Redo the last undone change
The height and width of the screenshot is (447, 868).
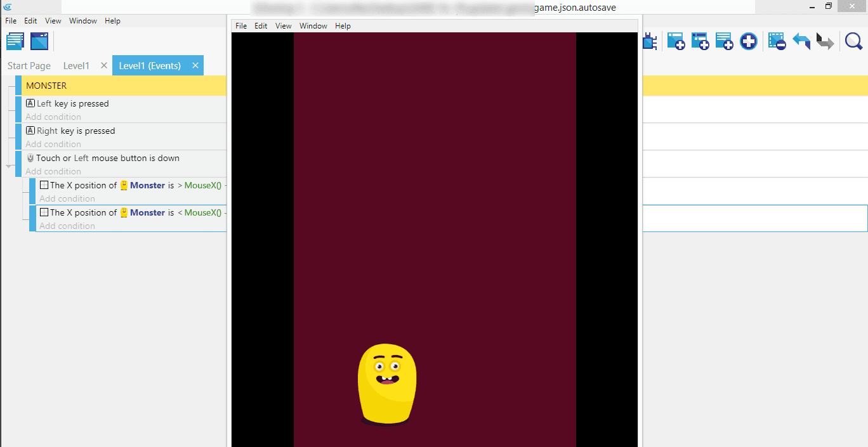click(825, 42)
